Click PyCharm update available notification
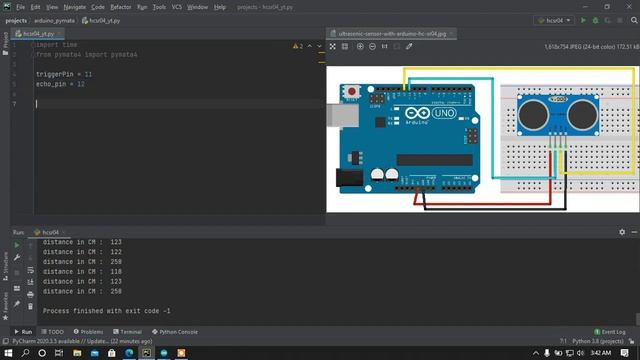 click(x=82, y=341)
